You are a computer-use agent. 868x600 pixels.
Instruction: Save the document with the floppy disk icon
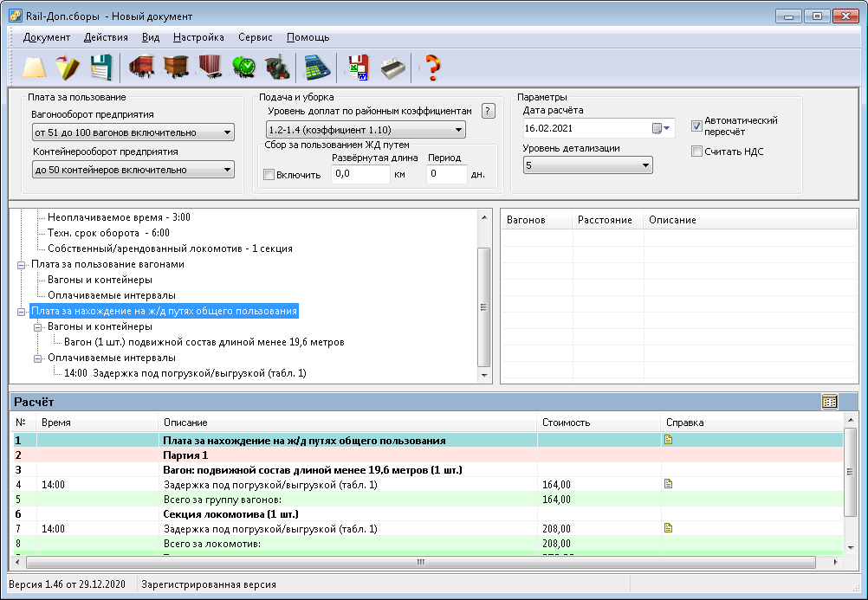[101, 68]
